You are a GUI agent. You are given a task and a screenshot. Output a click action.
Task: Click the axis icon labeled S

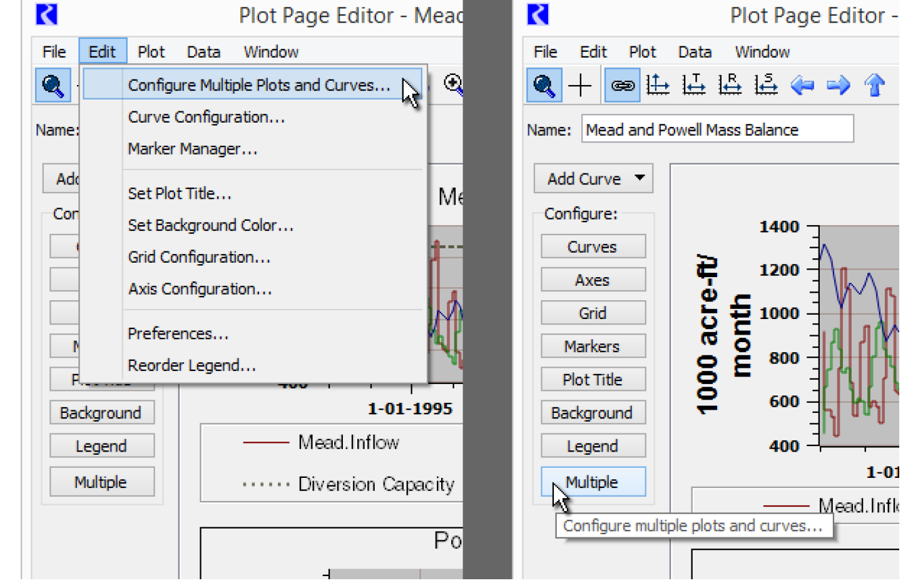[766, 85]
